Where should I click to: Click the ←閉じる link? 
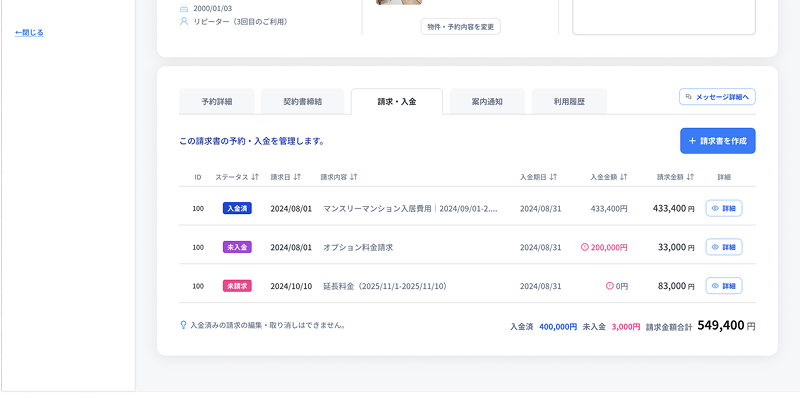(x=30, y=33)
